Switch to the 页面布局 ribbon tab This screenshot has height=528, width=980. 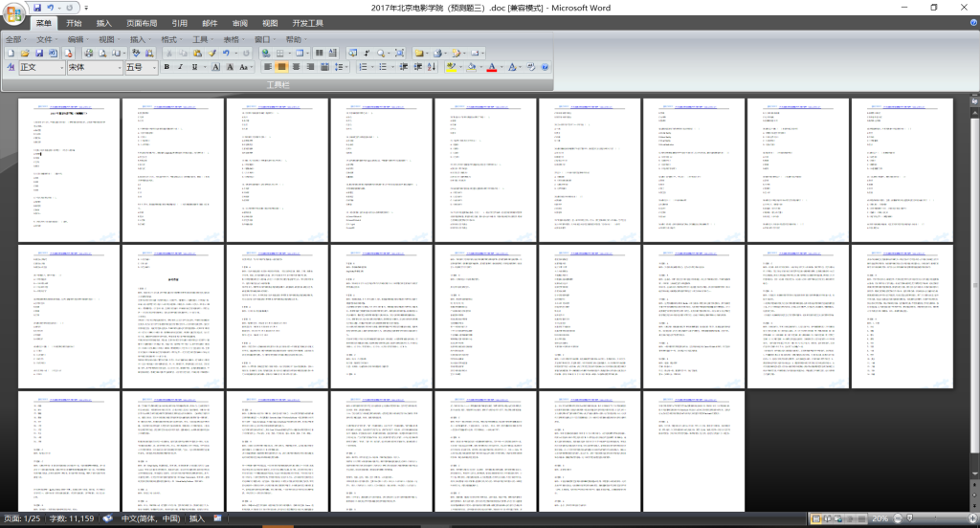(x=142, y=23)
